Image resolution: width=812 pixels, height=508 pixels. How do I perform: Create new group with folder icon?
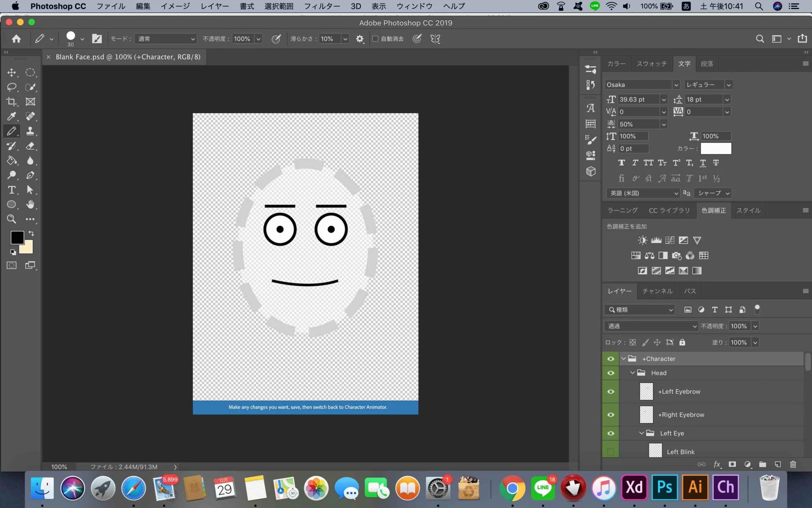point(762,464)
